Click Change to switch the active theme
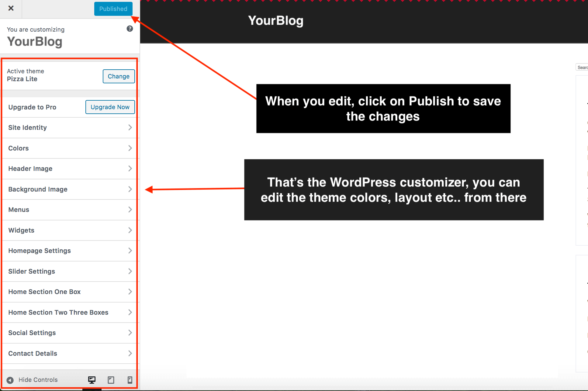The width and height of the screenshot is (588, 391). pos(119,76)
